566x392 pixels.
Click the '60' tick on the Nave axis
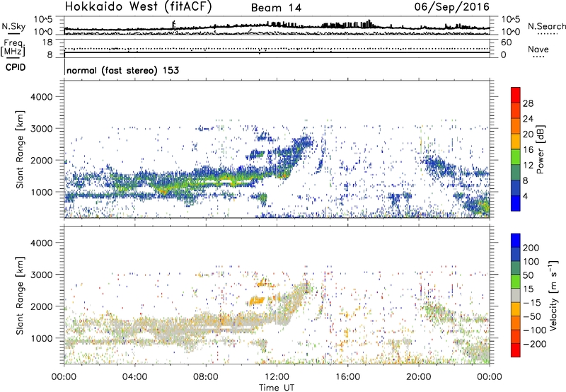pos(506,42)
